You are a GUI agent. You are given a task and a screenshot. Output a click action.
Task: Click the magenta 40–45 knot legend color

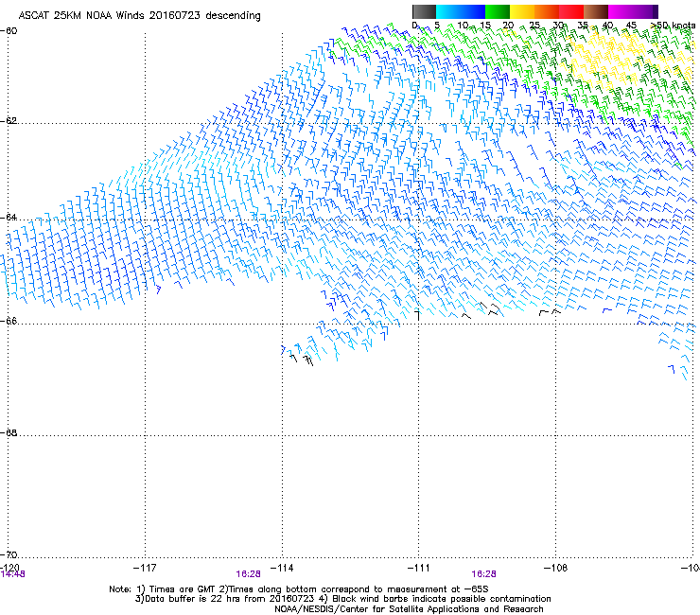pyautogui.click(x=621, y=11)
